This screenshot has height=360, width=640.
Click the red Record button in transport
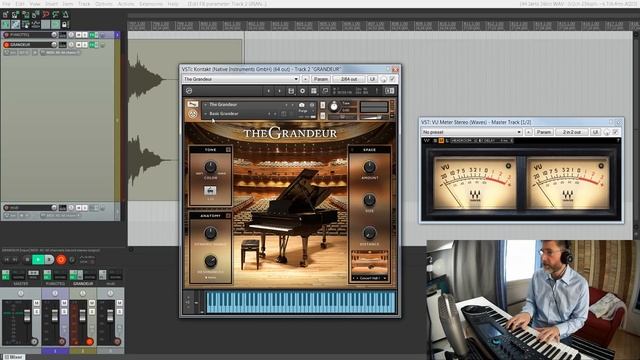[61, 259]
